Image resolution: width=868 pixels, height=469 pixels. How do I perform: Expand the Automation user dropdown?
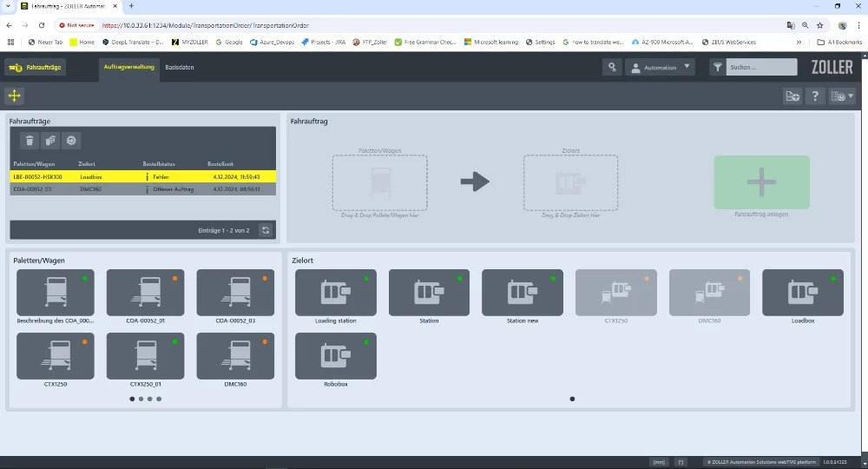660,67
